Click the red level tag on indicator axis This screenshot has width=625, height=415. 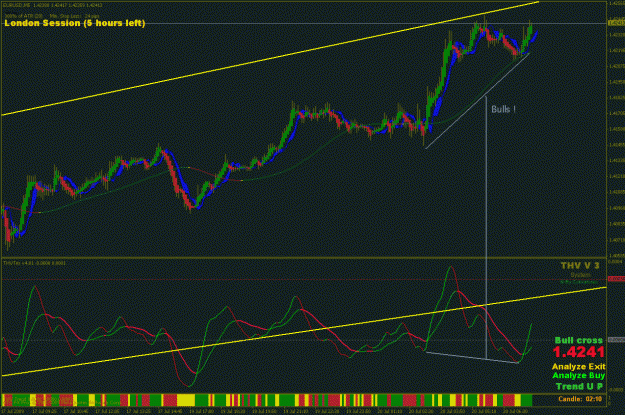(x=616, y=279)
